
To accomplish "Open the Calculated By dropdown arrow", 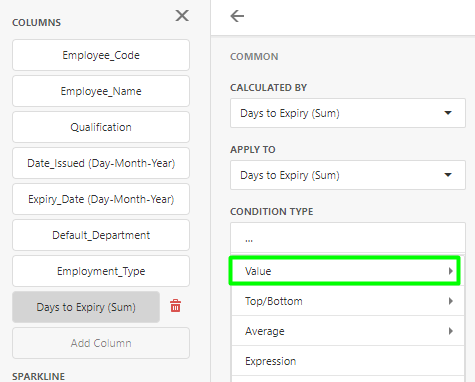I will 448,113.
